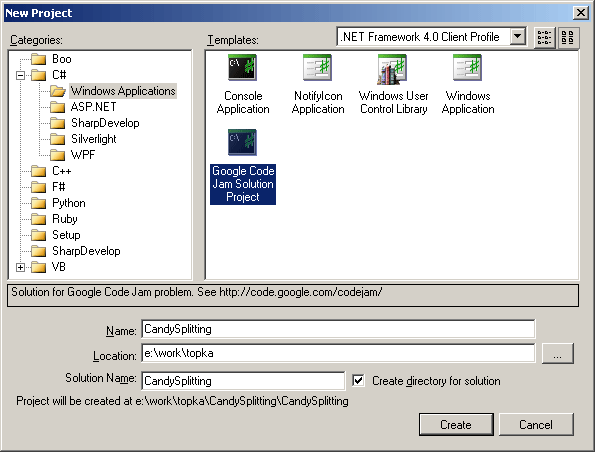The width and height of the screenshot is (595, 452).
Task: Open the .NET Framework version dropdown
Action: [517, 37]
